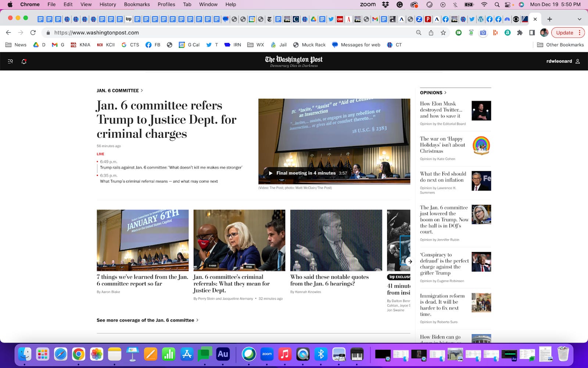Open the Other Bookmarks folder

click(560, 45)
